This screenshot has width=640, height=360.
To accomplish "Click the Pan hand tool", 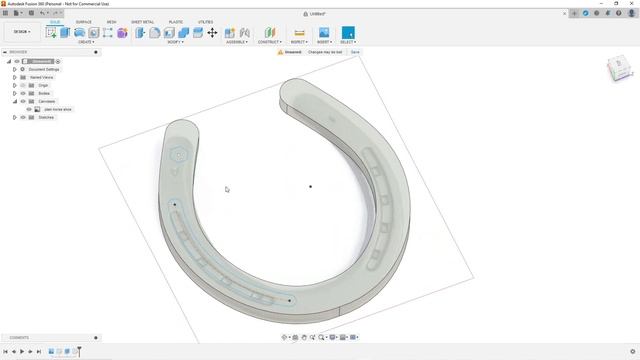I will 304,337.
